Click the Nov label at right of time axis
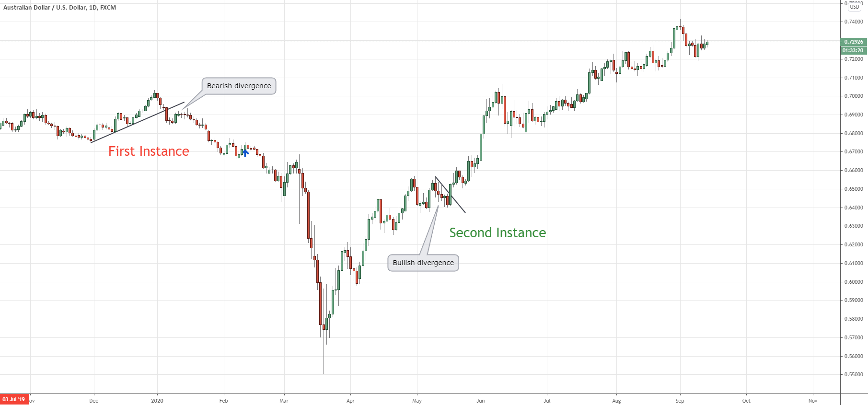The height and width of the screenshot is (405, 868). click(812, 401)
